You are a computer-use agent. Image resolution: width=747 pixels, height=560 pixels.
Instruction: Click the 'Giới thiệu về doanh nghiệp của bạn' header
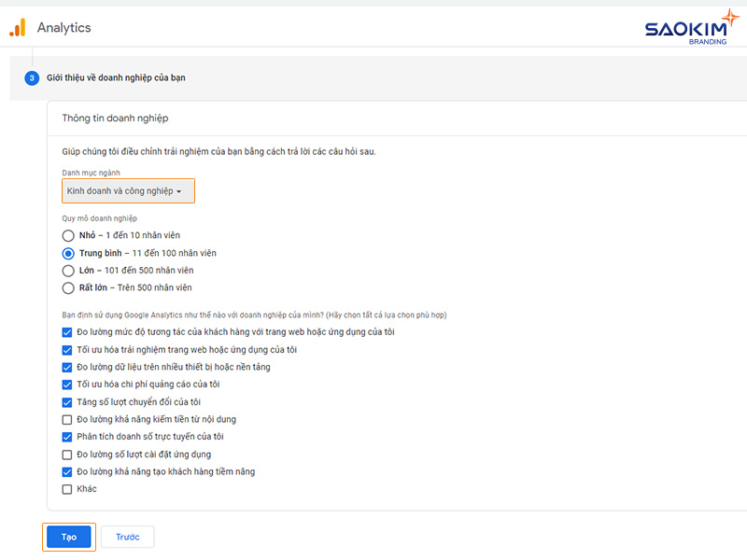tap(115, 78)
